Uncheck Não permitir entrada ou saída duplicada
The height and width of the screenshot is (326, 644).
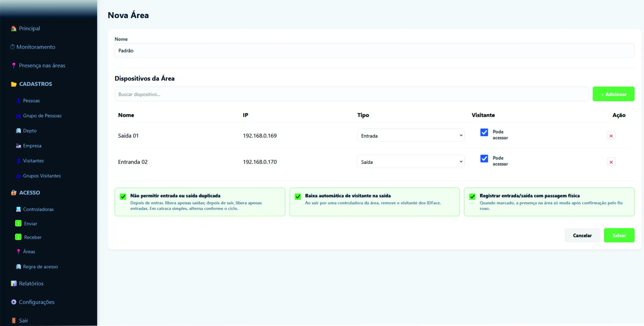[x=123, y=197]
